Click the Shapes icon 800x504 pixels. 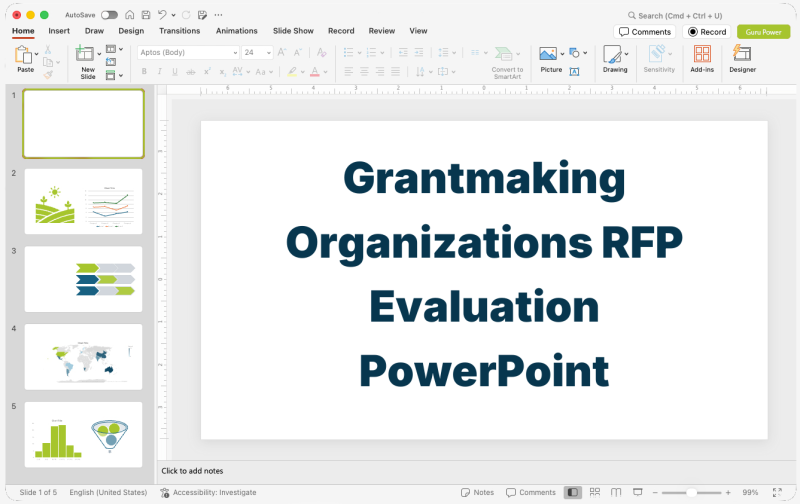point(574,53)
